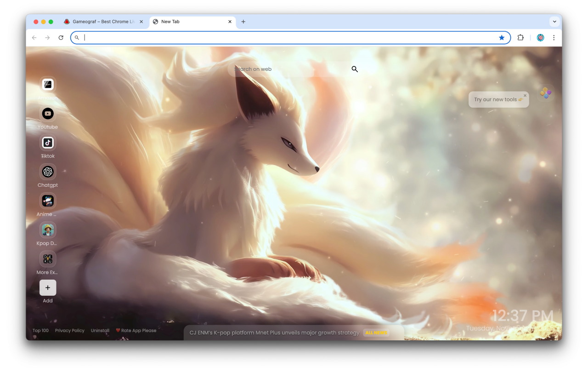Open a new browser tab
588x368 pixels.
[x=243, y=22]
